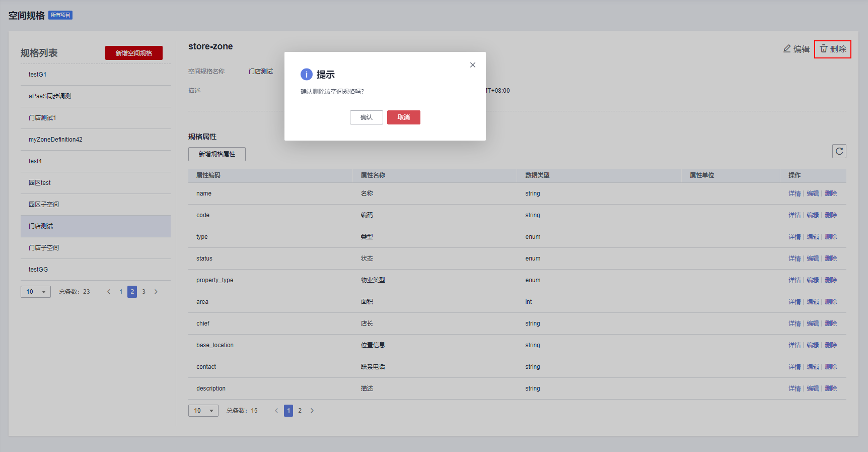The height and width of the screenshot is (452, 868).
Task: Open page size dropdown under attributes table
Action: (203, 411)
